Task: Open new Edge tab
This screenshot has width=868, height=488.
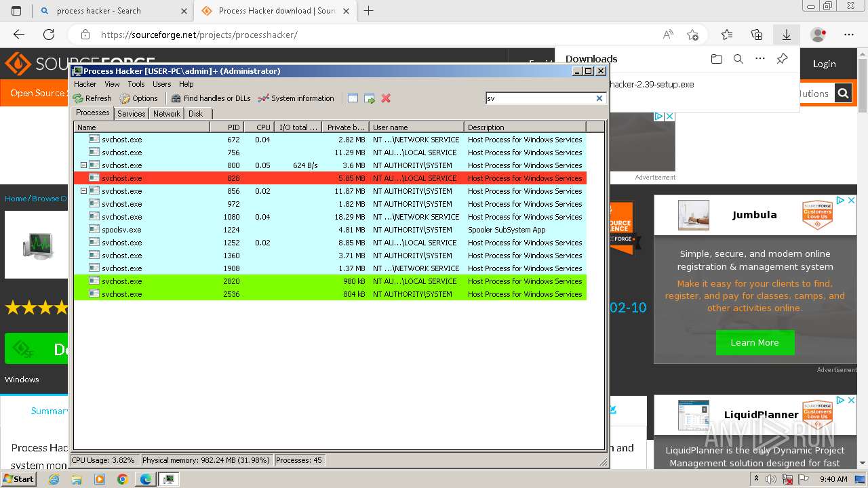Action: tap(369, 11)
